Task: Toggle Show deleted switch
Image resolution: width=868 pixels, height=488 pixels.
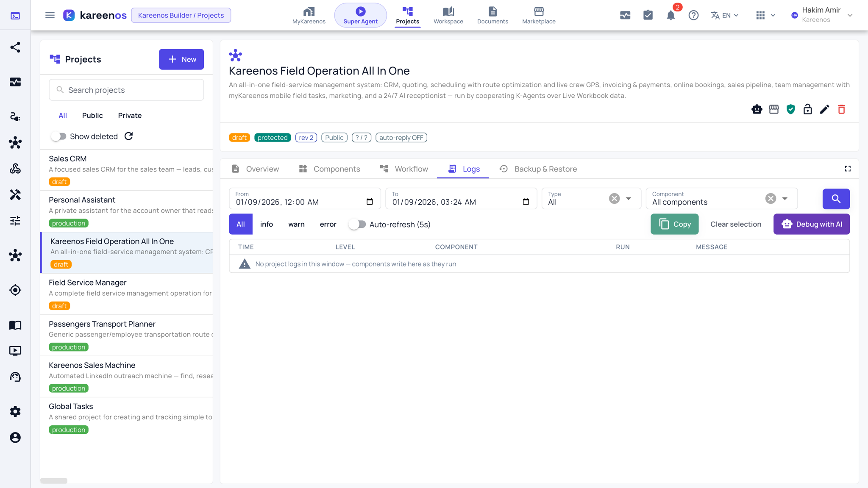Action: click(x=58, y=136)
